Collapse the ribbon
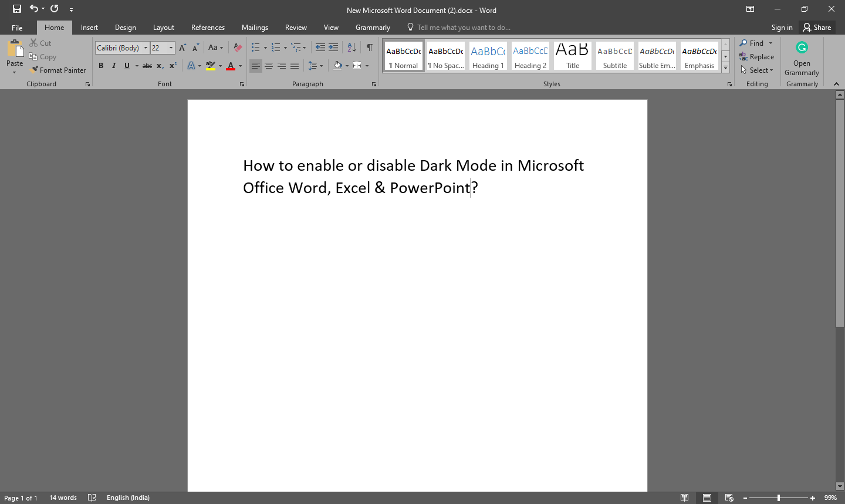The height and width of the screenshot is (504, 845). pyautogui.click(x=836, y=84)
